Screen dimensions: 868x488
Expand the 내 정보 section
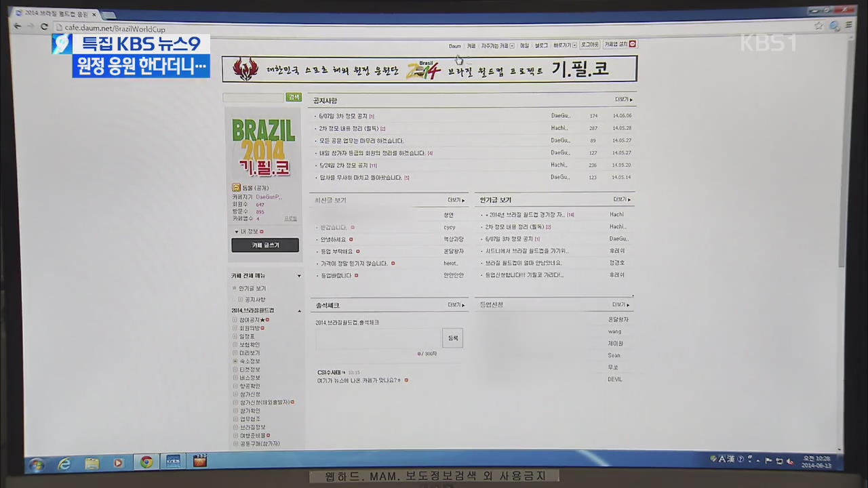pos(249,232)
